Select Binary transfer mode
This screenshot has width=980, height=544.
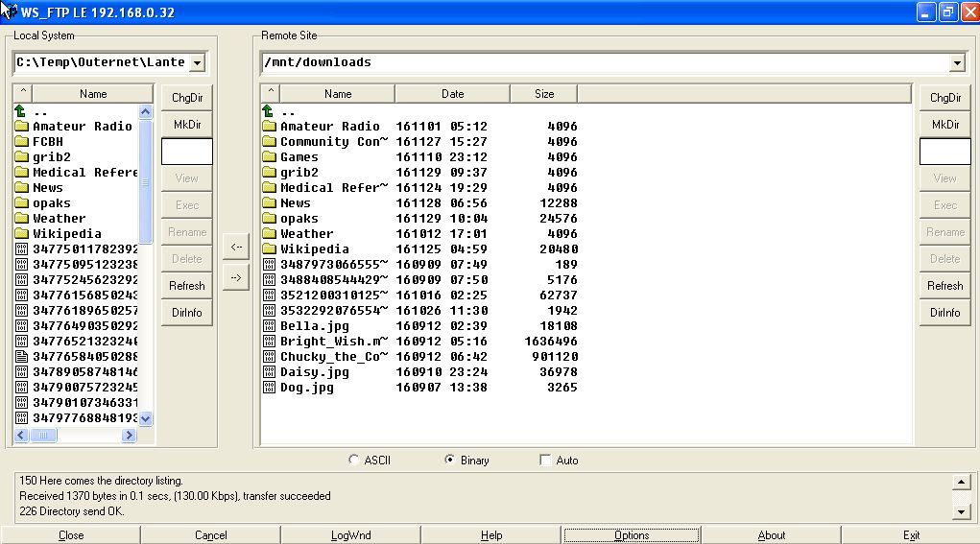pyautogui.click(x=449, y=461)
